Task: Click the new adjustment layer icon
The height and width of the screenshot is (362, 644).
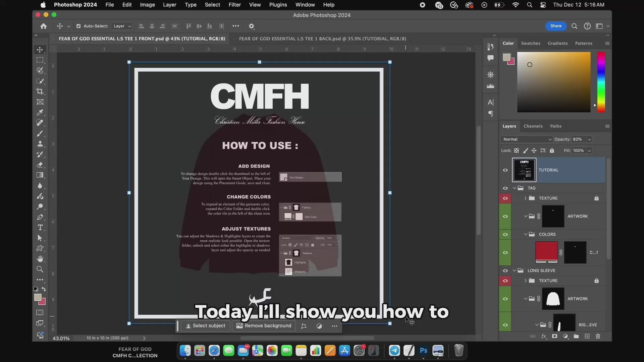Action: (x=566, y=336)
